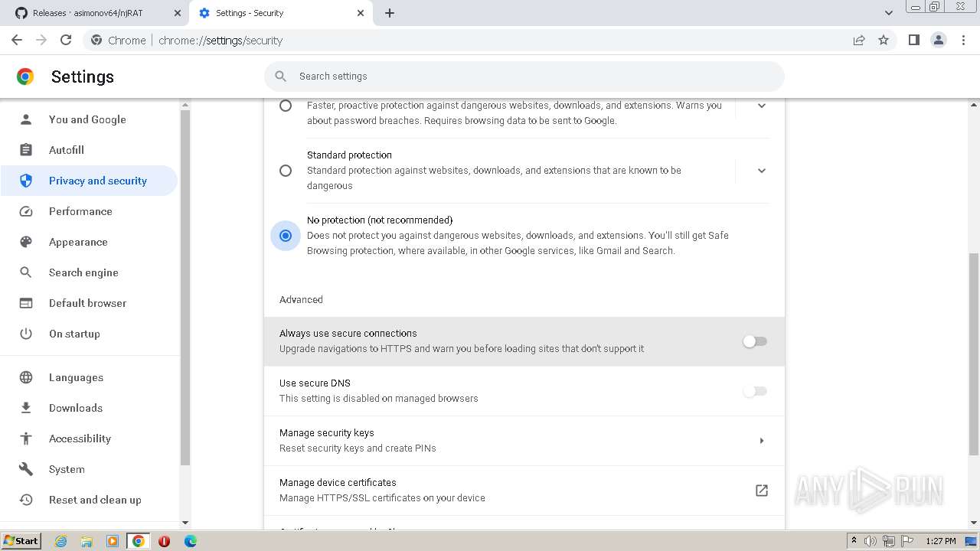Screen dimensions: 980x551
Task: Click the new tab plus button
Action: 389,13
